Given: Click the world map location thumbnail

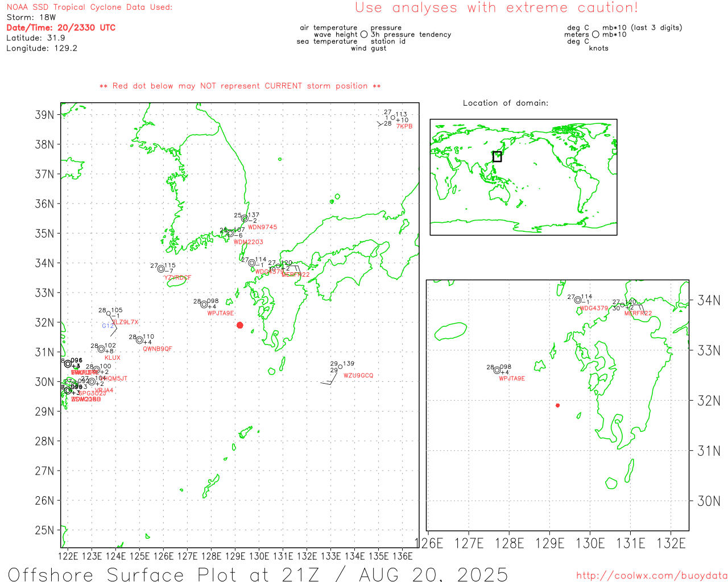Looking at the screenshot, I should tap(523, 177).
